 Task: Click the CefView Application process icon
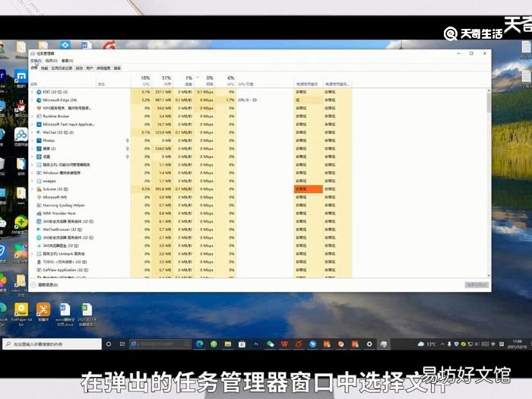coord(39,270)
